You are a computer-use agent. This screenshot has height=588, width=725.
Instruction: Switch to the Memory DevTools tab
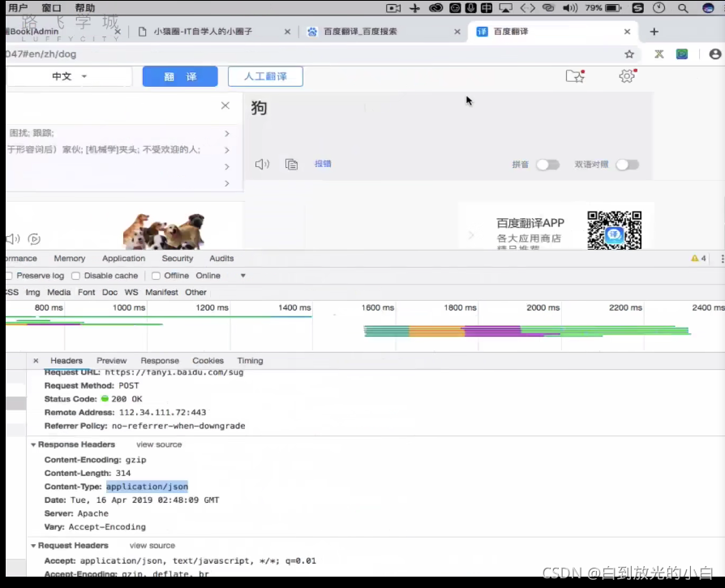coord(70,259)
